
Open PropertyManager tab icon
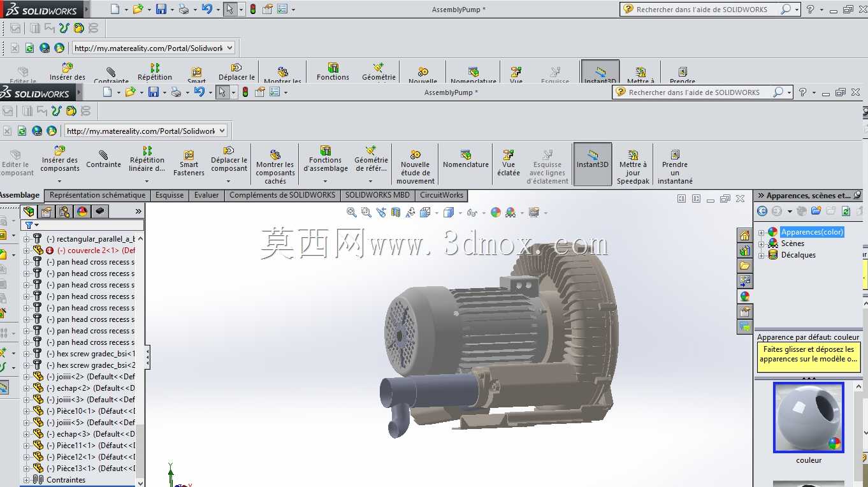[47, 212]
